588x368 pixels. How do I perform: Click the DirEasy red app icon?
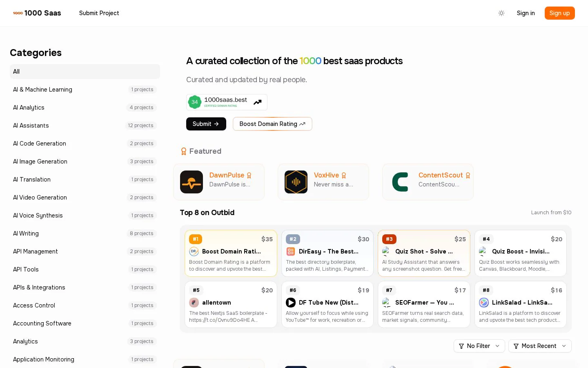291,251
